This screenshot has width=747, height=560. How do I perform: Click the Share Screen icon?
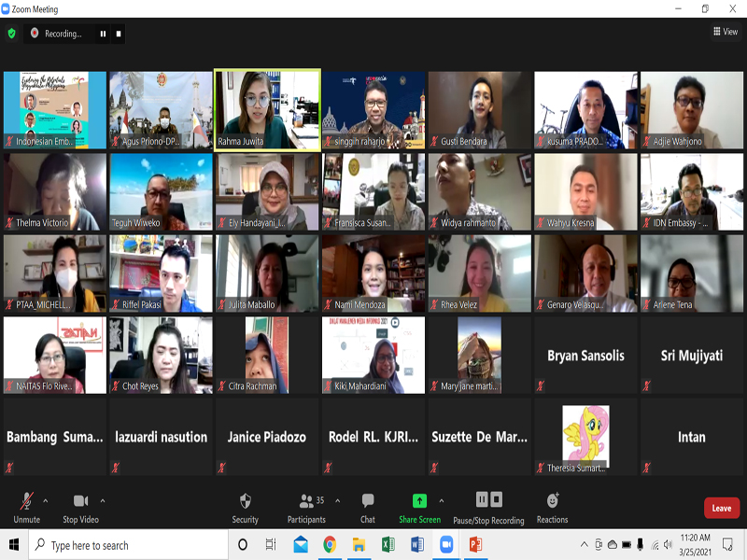pos(419,501)
